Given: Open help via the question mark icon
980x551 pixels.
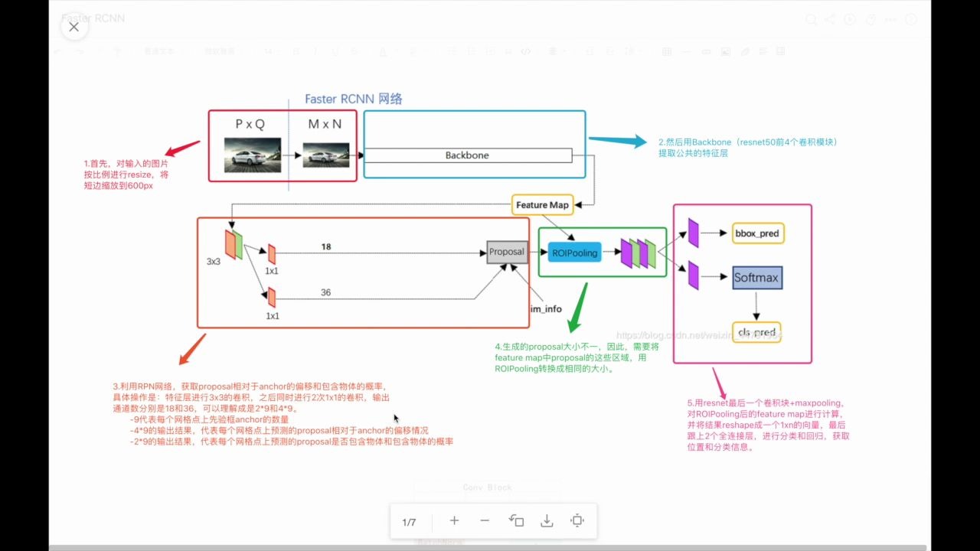Looking at the screenshot, I should point(912,19).
